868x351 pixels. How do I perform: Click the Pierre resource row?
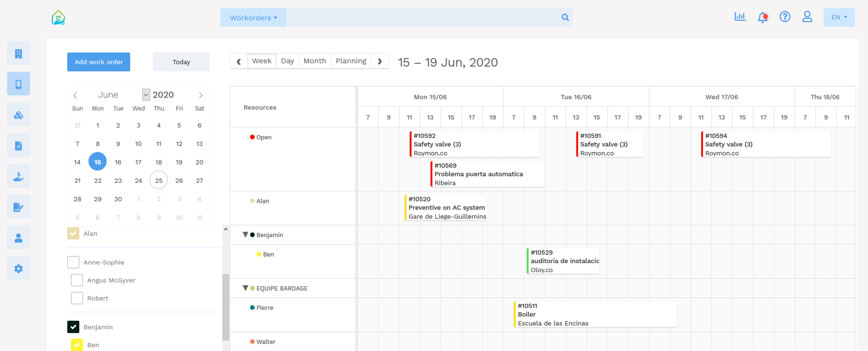[x=293, y=315]
